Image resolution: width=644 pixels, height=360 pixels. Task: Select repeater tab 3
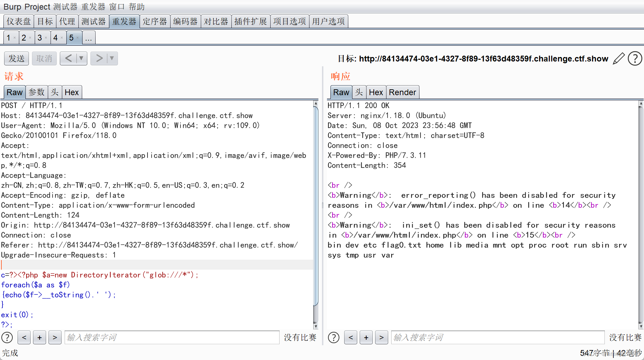tap(40, 38)
